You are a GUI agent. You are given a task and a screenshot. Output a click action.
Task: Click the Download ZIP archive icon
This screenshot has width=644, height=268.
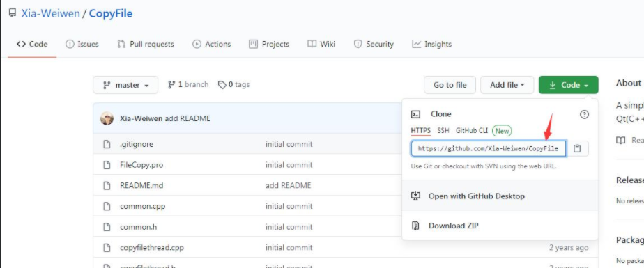point(415,226)
